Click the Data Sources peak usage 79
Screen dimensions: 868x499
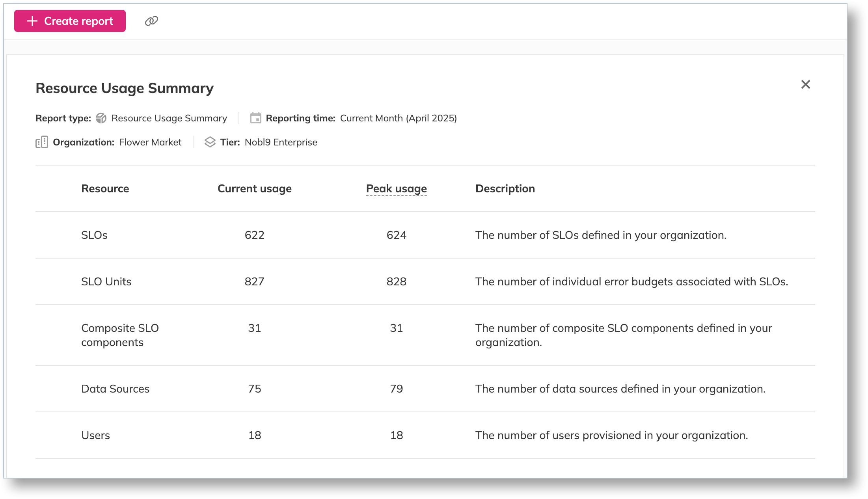pos(397,389)
